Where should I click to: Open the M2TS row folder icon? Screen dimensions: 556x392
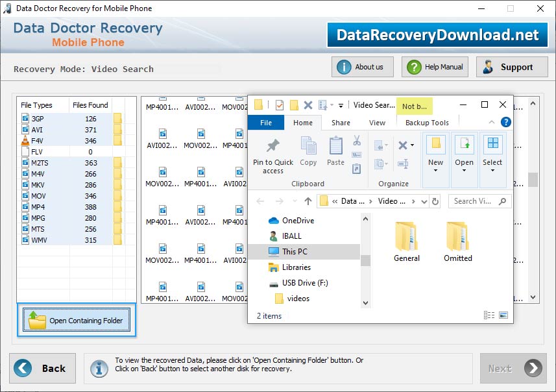click(x=117, y=162)
